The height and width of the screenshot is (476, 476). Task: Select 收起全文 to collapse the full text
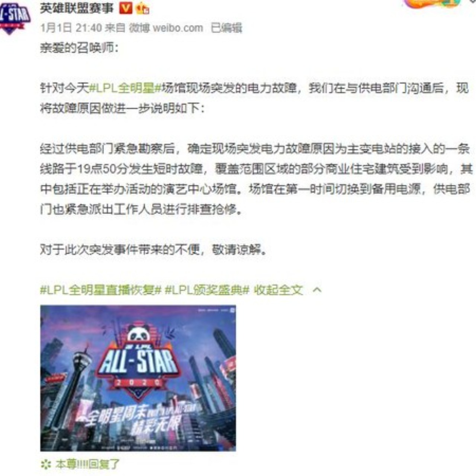pyautogui.click(x=279, y=290)
